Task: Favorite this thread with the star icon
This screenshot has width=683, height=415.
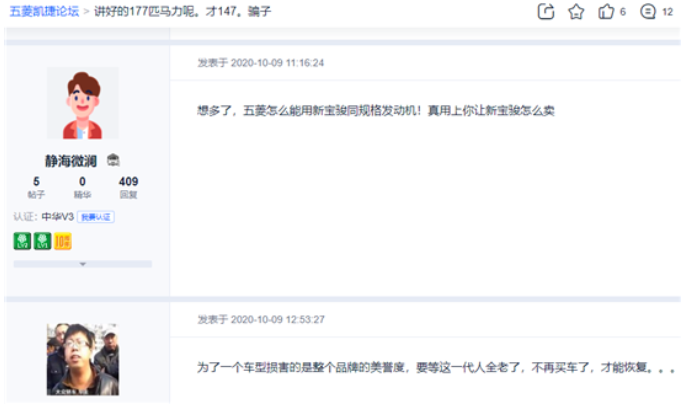Action: [576, 12]
